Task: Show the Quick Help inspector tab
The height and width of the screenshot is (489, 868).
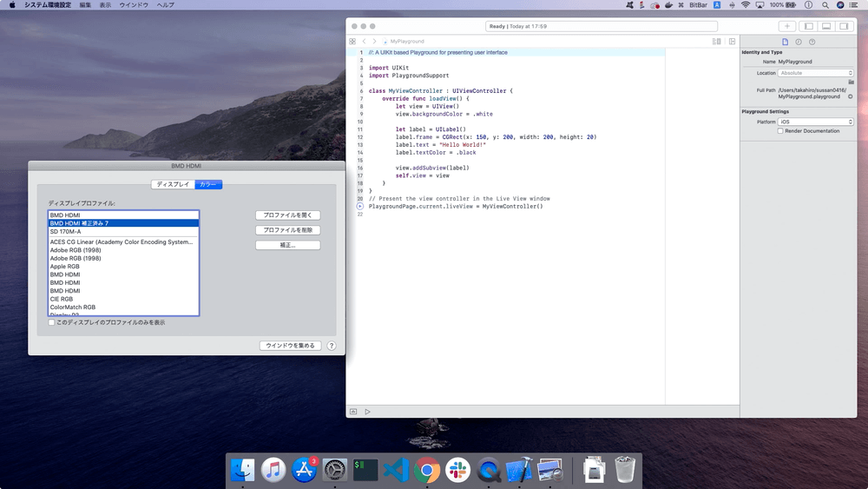Action: point(812,42)
